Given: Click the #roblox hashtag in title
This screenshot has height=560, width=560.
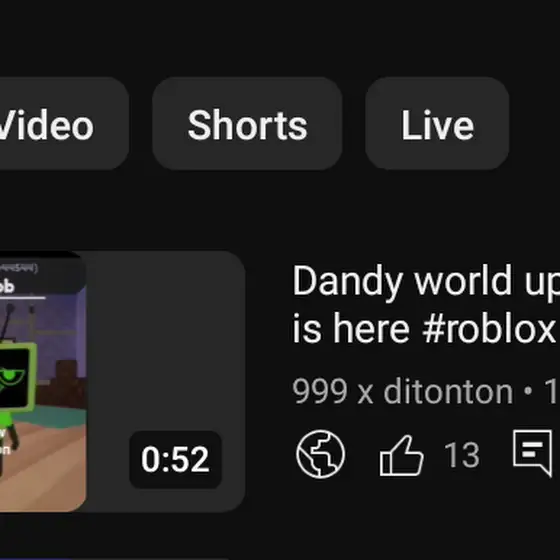Looking at the screenshot, I should (x=488, y=328).
